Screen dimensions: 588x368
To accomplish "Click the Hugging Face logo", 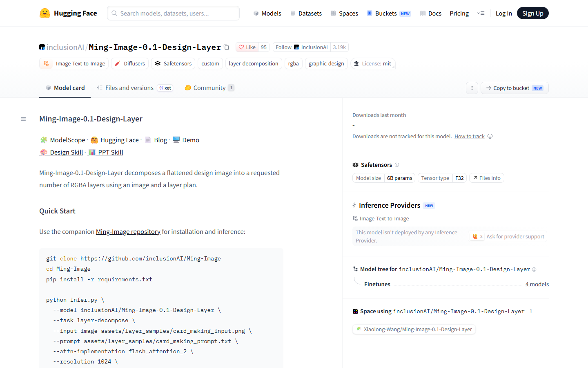I will point(68,13).
